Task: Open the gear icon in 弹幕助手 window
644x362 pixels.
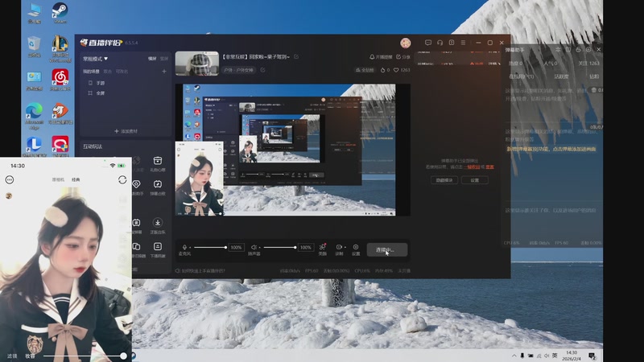Action: pyautogui.click(x=588, y=50)
